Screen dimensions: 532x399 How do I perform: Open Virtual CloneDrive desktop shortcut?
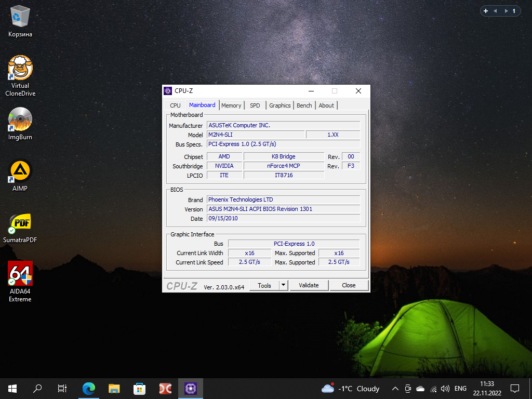click(x=20, y=76)
